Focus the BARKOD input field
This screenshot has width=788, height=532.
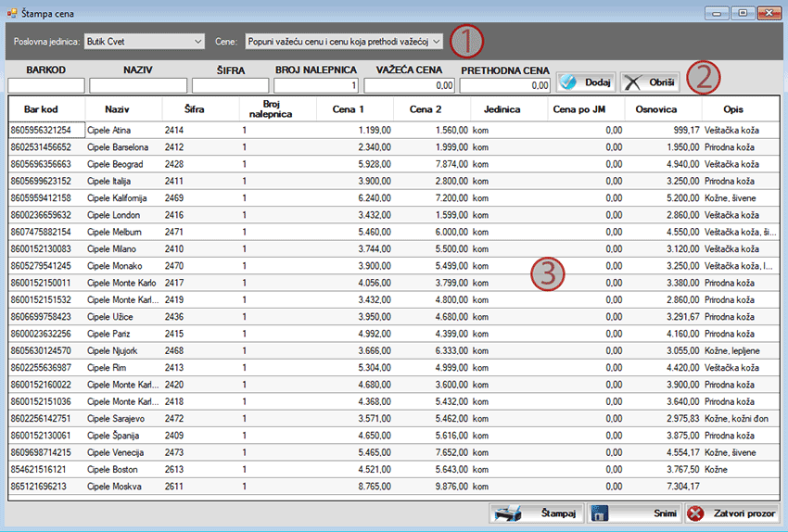pyautogui.click(x=46, y=85)
